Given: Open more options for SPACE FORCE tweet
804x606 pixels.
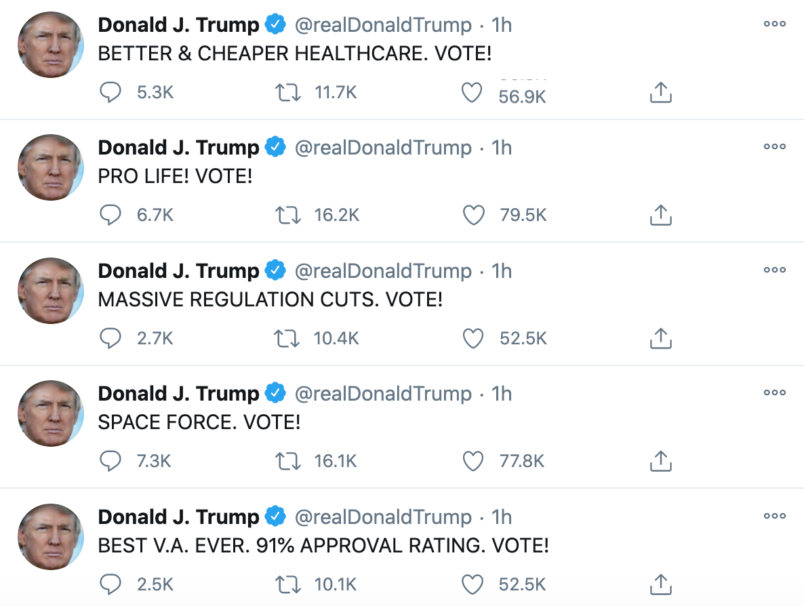Looking at the screenshot, I should click(x=774, y=392).
